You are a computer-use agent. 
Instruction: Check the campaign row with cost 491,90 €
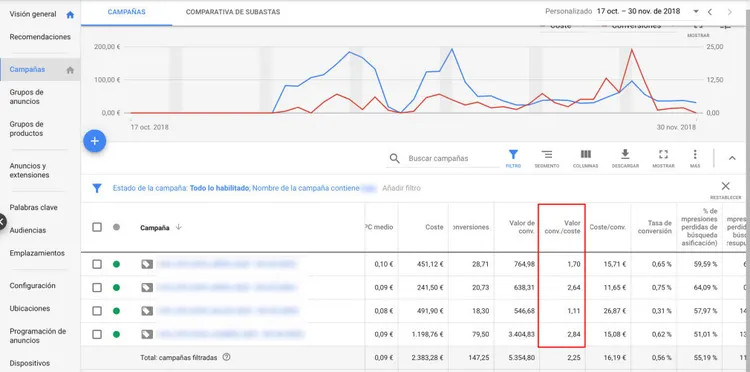tap(97, 311)
